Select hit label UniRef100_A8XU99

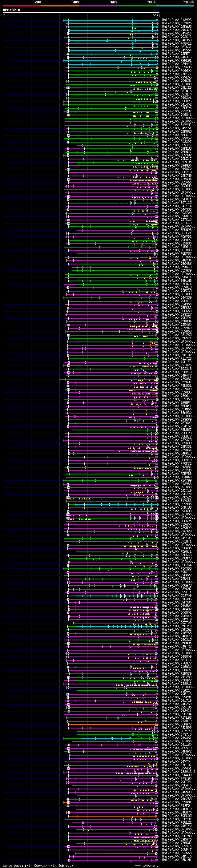[177, 728]
